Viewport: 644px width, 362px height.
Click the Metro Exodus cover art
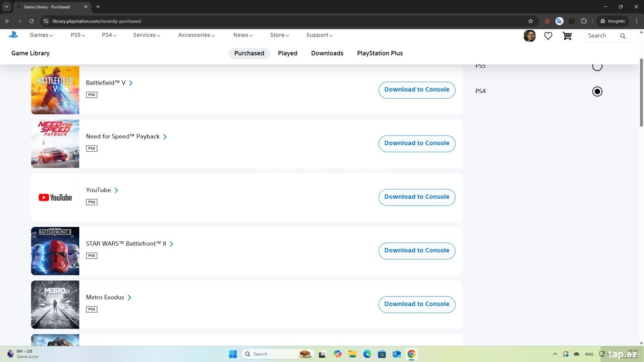[55, 304]
